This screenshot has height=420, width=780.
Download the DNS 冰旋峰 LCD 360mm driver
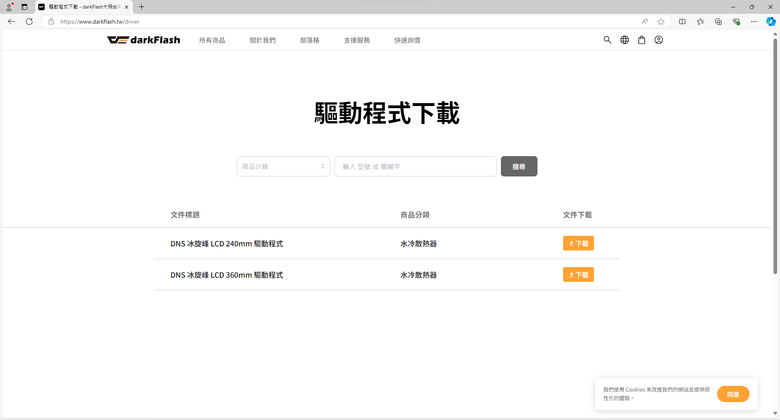click(578, 275)
